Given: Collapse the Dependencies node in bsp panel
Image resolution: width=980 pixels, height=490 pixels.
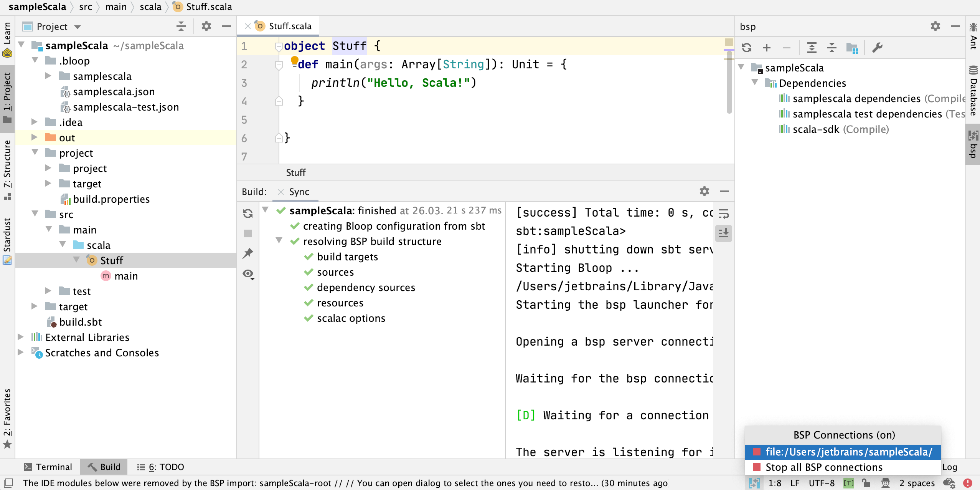Looking at the screenshot, I should 755,83.
